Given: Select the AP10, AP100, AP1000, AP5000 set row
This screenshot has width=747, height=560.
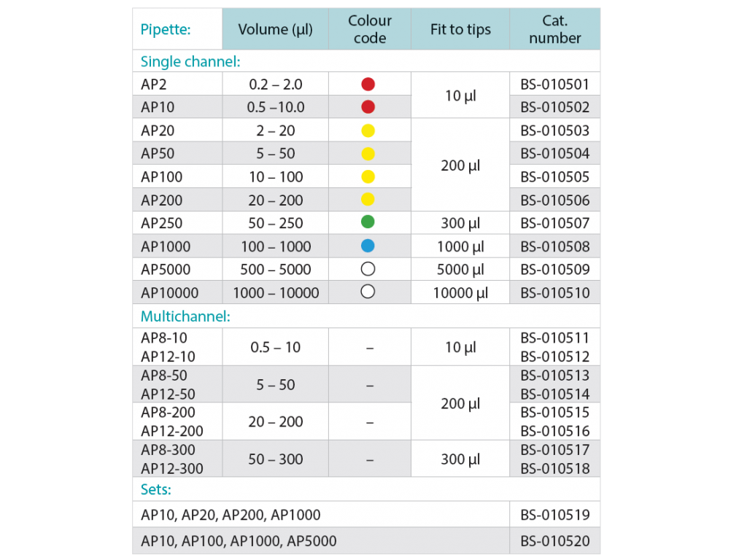Looking at the screenshot, I should tap(239, 542).
